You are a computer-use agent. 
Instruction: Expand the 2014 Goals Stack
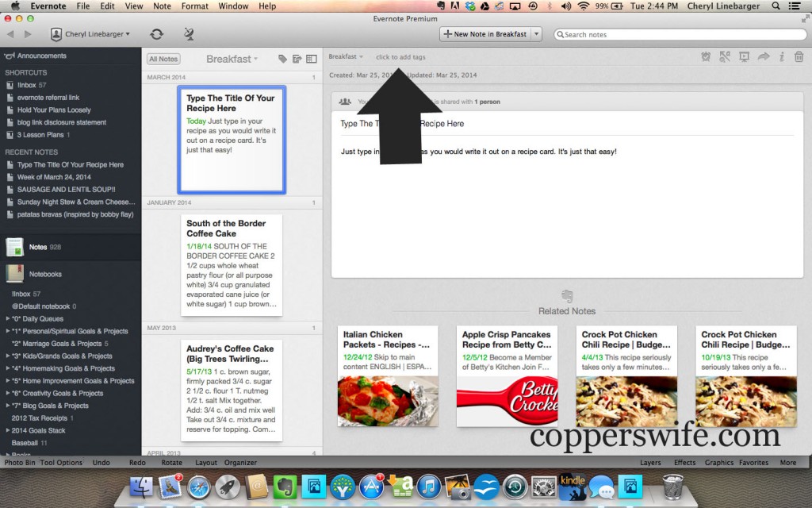(7, 431)
